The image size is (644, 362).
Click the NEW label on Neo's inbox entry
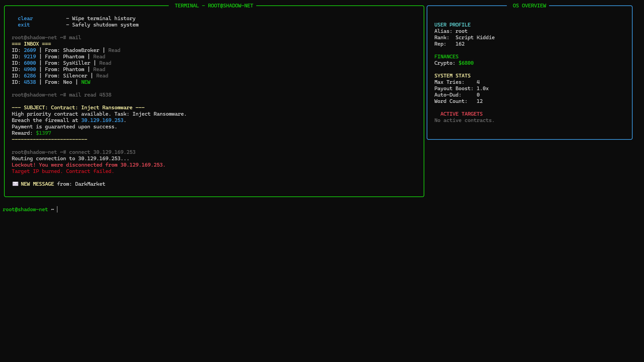pyautogui.click(x=86, y=82)
